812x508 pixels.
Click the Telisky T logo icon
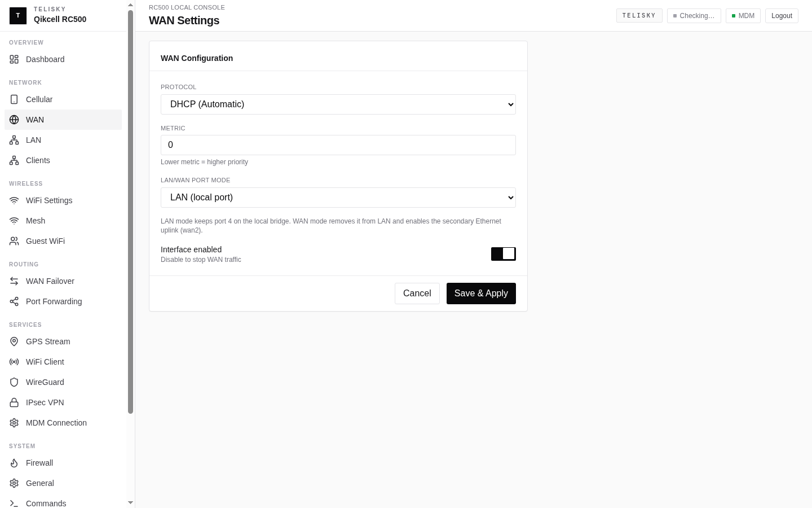point(18,16)
